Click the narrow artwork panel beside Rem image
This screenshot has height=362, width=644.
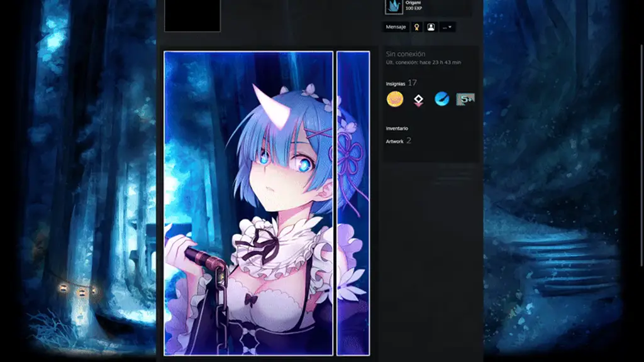click(x=352, y=201)
